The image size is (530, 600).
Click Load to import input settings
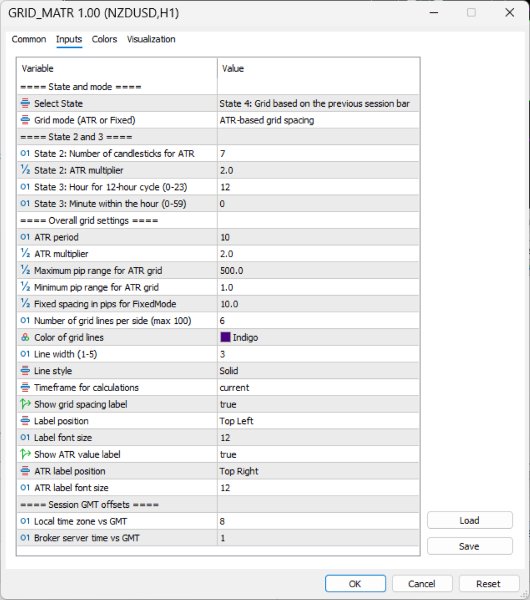coord(470,520)
